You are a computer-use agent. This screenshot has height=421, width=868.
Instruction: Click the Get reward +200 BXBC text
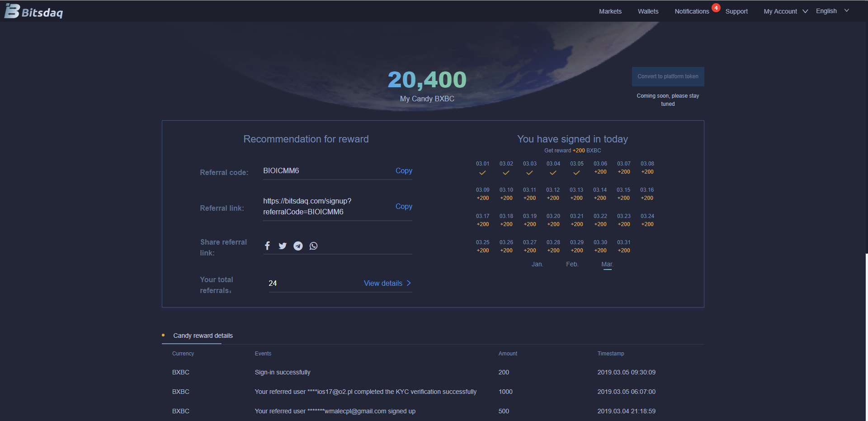(572, 151)
